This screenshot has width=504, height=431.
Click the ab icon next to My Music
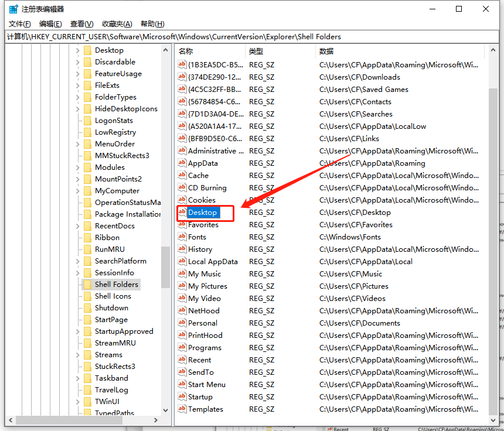pyautogui.click(x=182, y=273)
